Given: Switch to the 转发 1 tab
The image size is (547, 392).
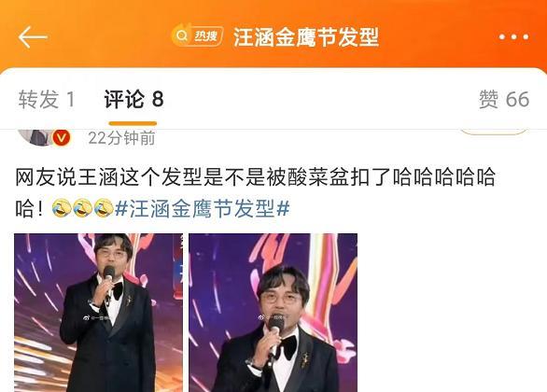Looking at the screenshot, I should [x=47, y=99].
